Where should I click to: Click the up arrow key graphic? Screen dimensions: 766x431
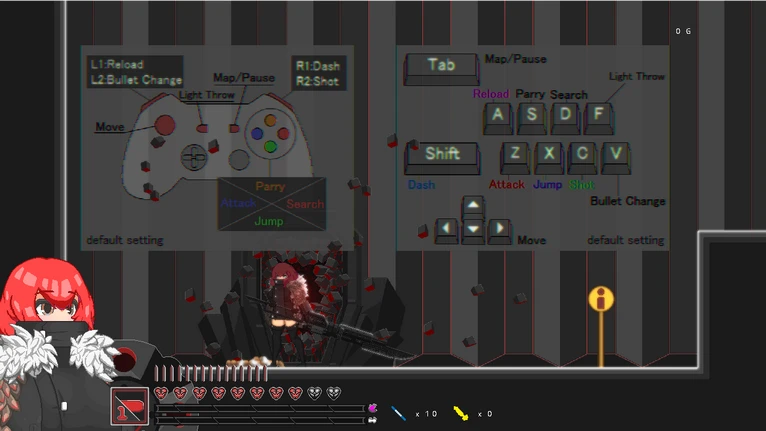(x=472, y=207)
